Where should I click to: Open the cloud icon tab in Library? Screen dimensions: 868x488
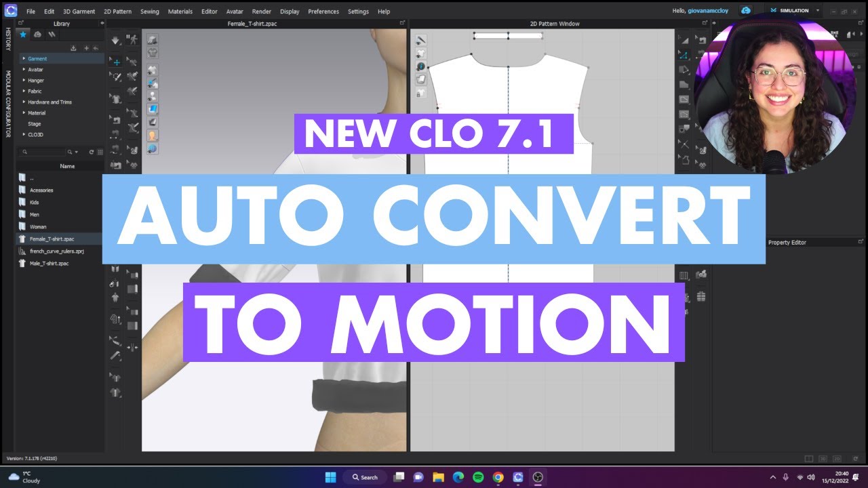coord(37,34)
